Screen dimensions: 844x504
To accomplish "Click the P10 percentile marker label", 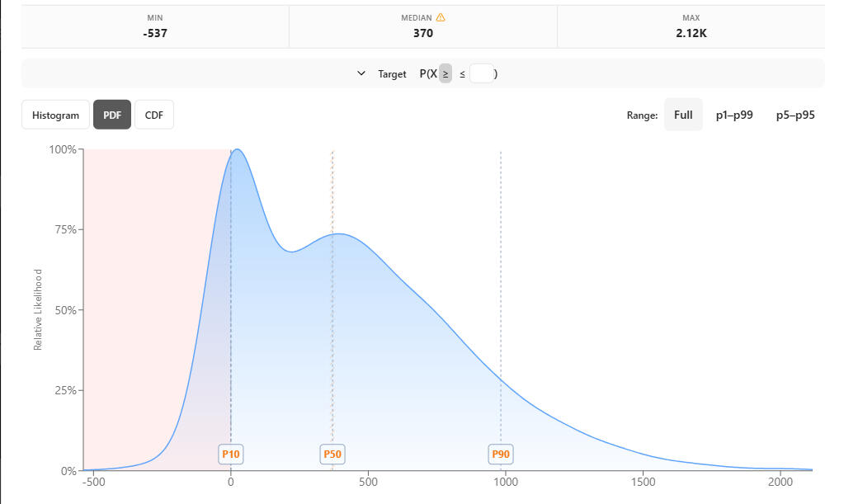I will tap(231, 454).
